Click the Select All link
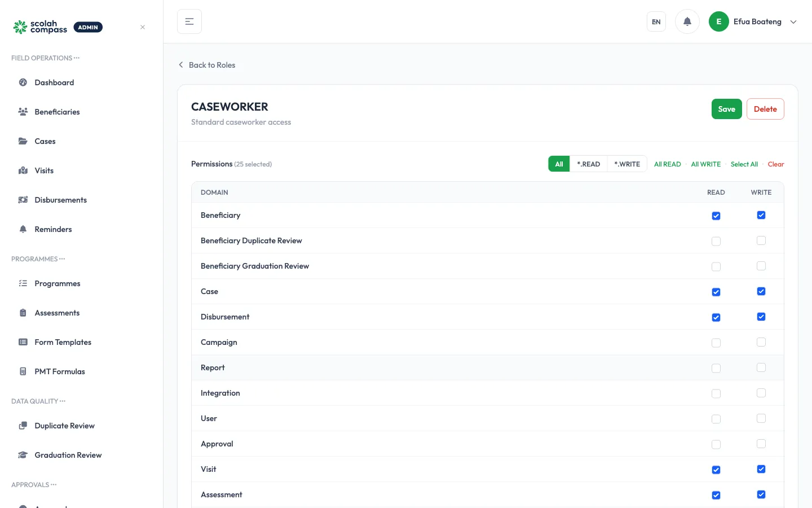This screenshot has width=812, height=508. click(744, 164)
